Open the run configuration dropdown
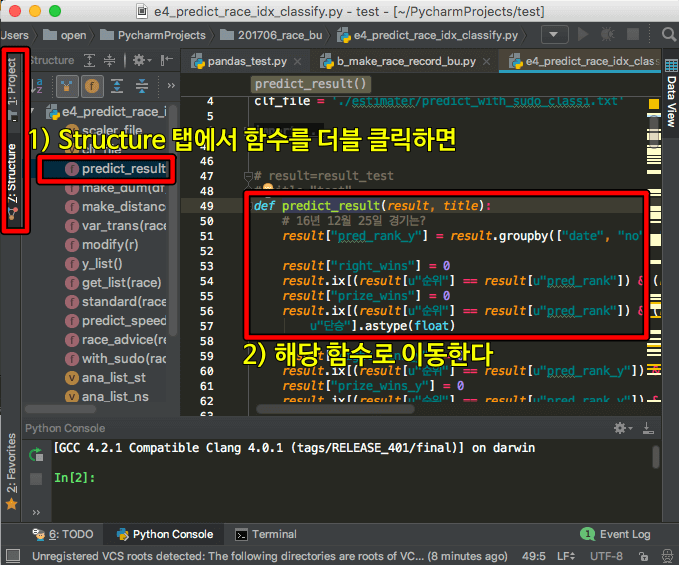Viewport: 679px width, 565px height. (554, 35)
